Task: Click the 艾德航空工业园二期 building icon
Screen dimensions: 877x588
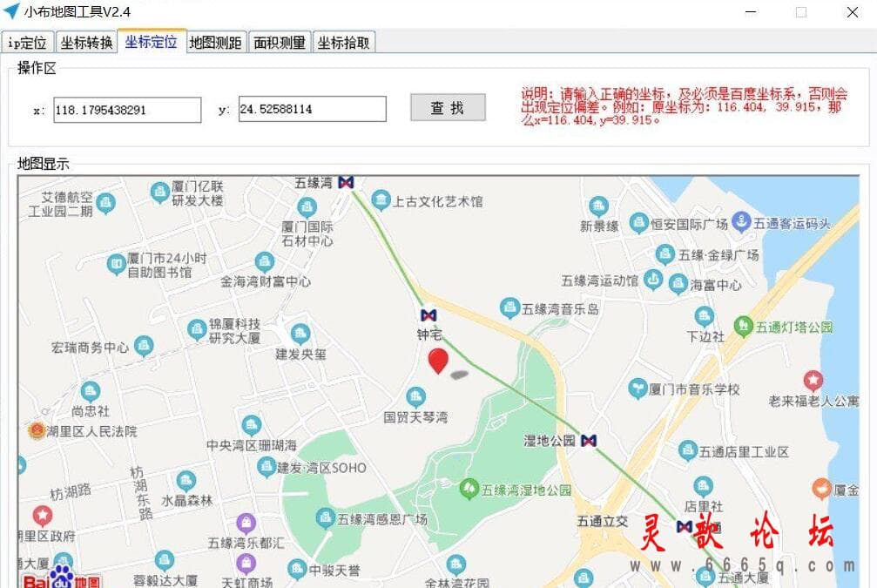Action: [x=105, y=203]
